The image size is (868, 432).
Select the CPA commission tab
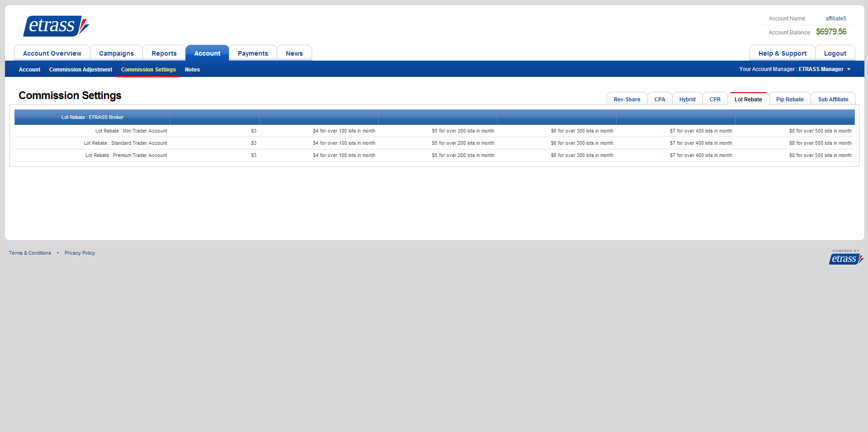pos(659,100)
